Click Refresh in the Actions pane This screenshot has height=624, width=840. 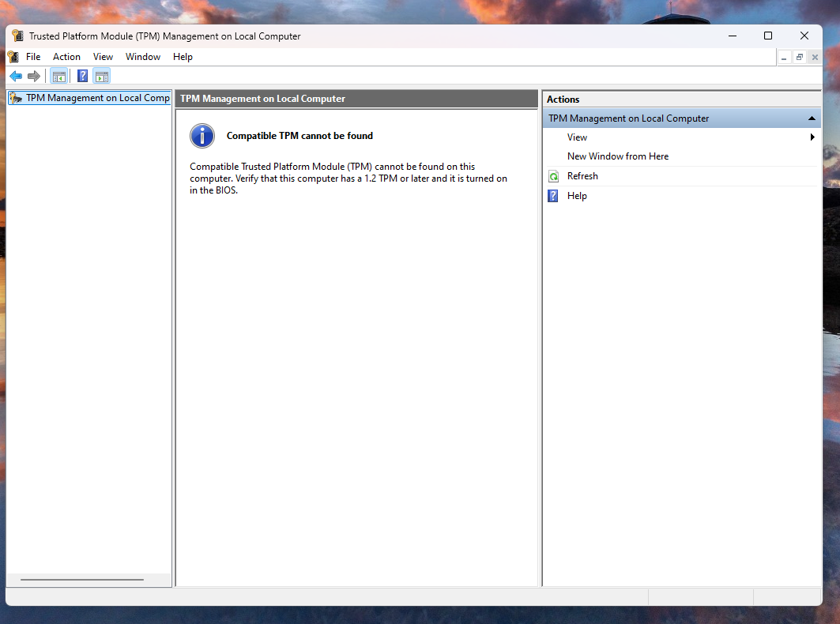click(582, 176)
